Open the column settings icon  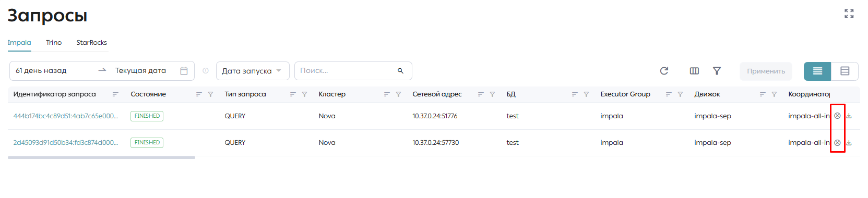click(x=694, y=71)
